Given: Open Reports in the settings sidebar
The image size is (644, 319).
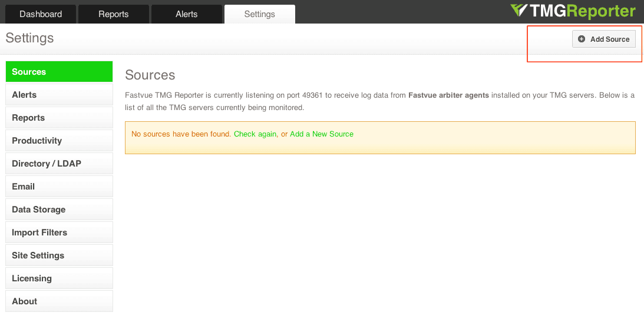Looking at the screenshot, I should tap(59, 118).
